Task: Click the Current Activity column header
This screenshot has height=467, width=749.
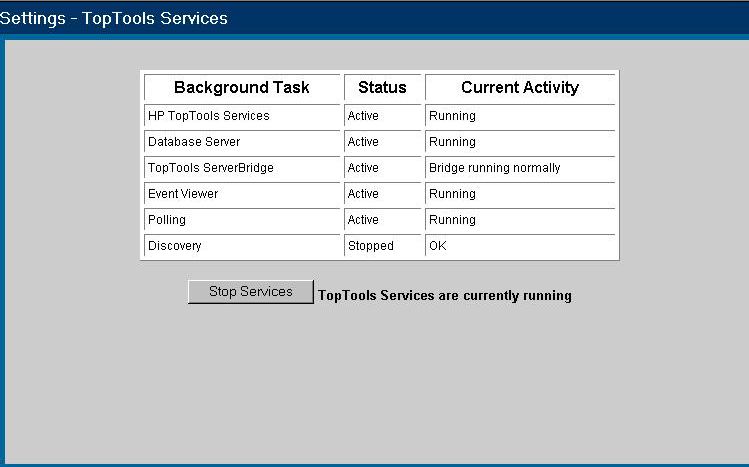Action: [520, 88]
